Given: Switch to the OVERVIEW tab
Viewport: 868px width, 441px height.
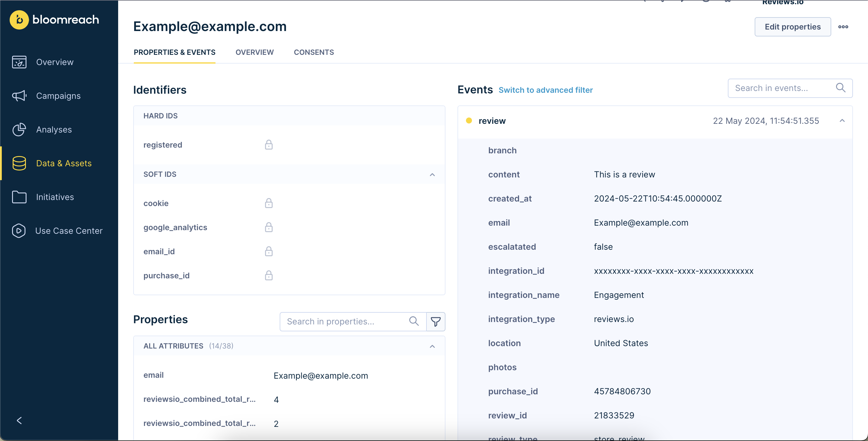Looking at the screenshot, I should (x=254, y=52).
